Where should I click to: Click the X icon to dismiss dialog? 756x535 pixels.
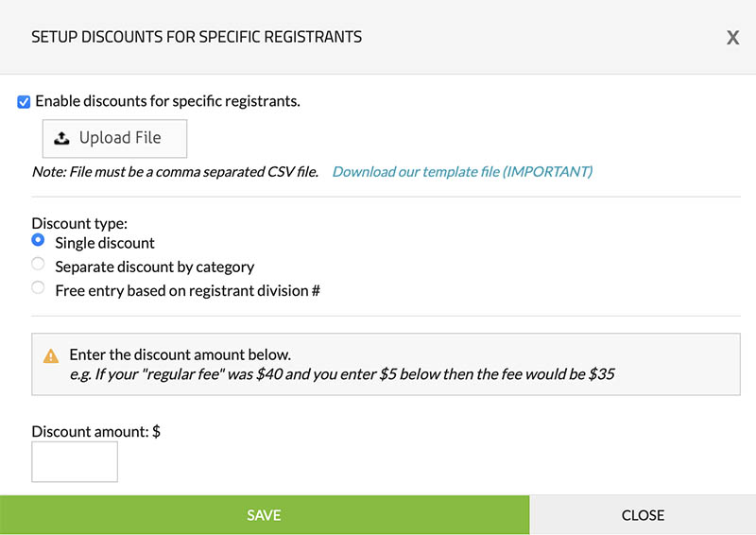732,38
